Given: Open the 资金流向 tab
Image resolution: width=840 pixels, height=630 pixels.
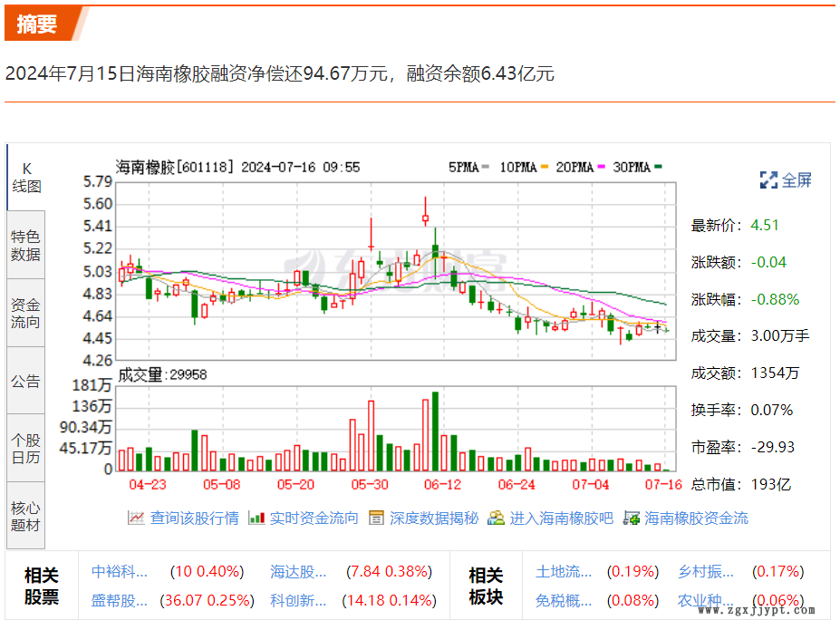Looking at the screenshot, I should [25, 313].
